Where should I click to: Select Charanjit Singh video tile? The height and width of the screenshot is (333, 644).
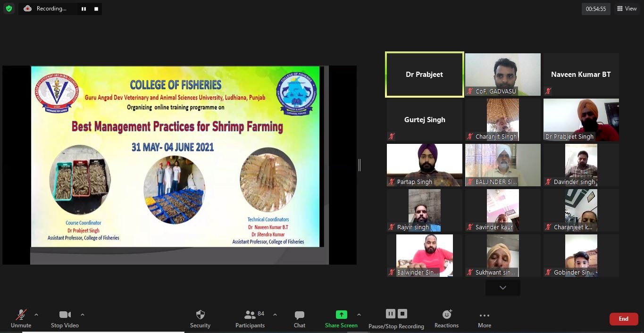503,120
